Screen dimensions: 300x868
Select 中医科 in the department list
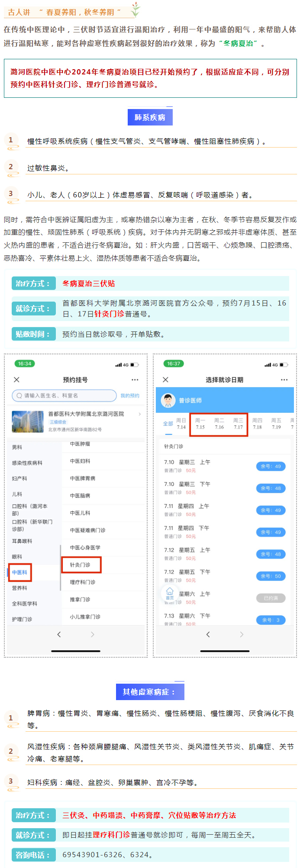pos(19,572)
